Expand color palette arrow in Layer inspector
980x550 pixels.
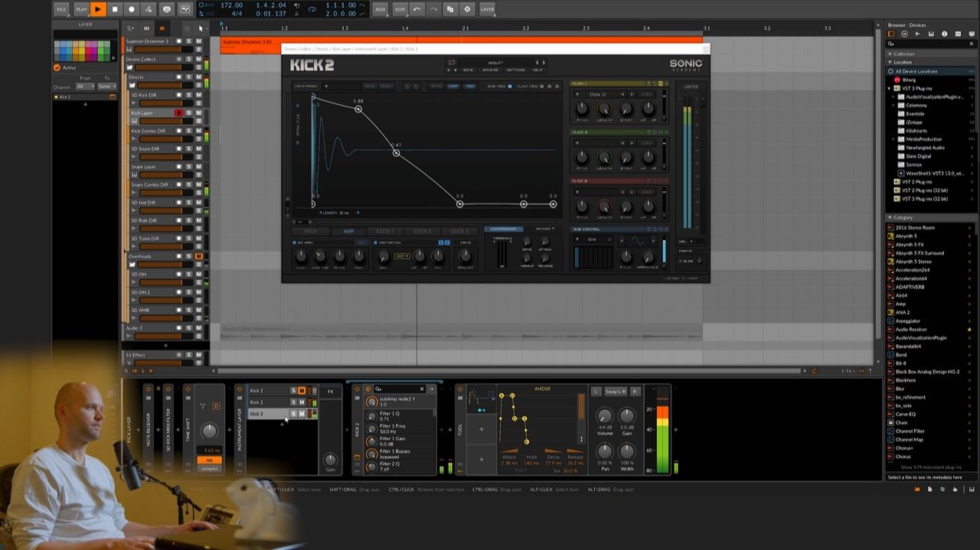coord(114,60)
